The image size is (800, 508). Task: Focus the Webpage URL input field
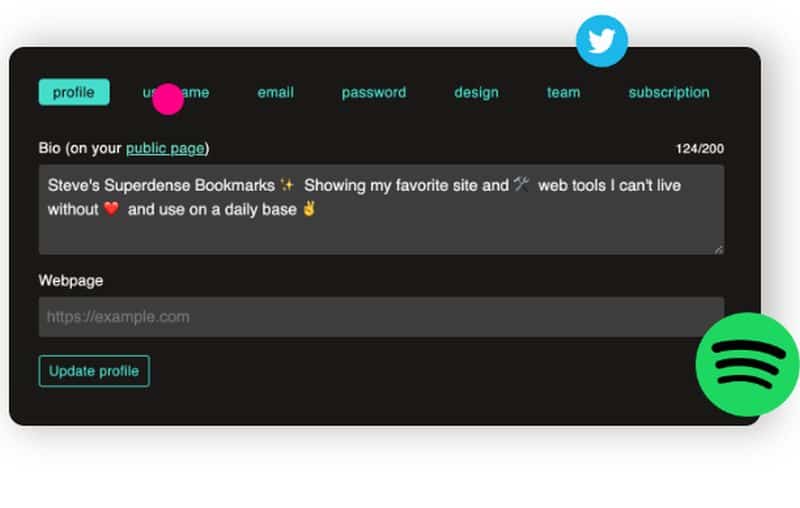pos(381,317)
